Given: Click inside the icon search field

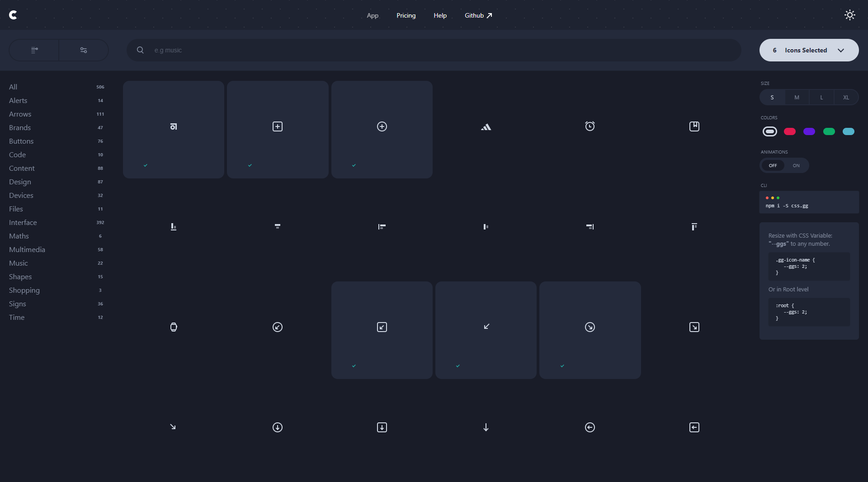Looking at the screenshot, I should 316,50.
